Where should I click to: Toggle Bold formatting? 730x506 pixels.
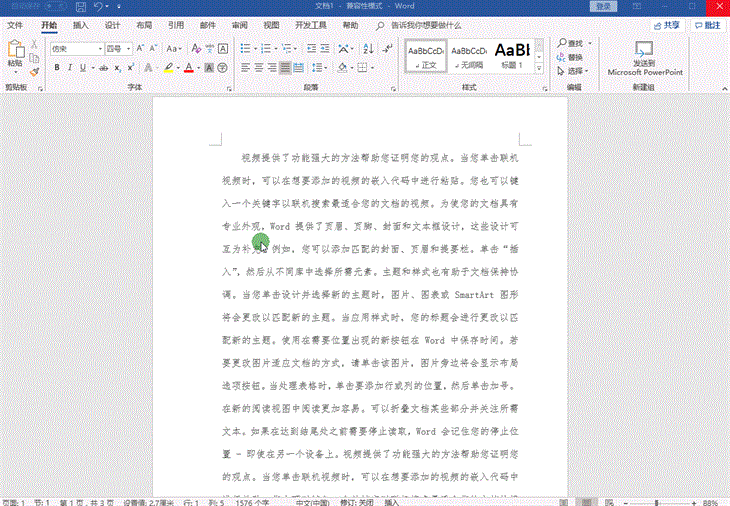[x=56, y=68]
